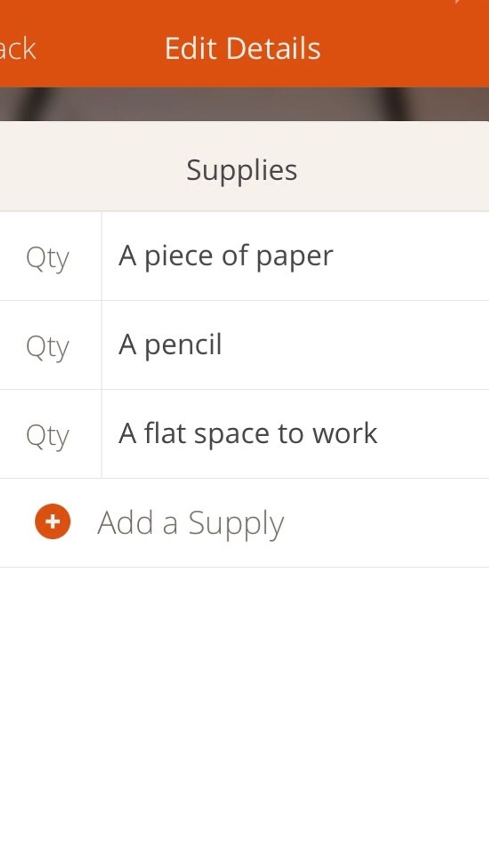This screenshot has width=489, height=868.
Task: Click the word 'pencil' in the second supply
Action: click(x=183, y=345)
